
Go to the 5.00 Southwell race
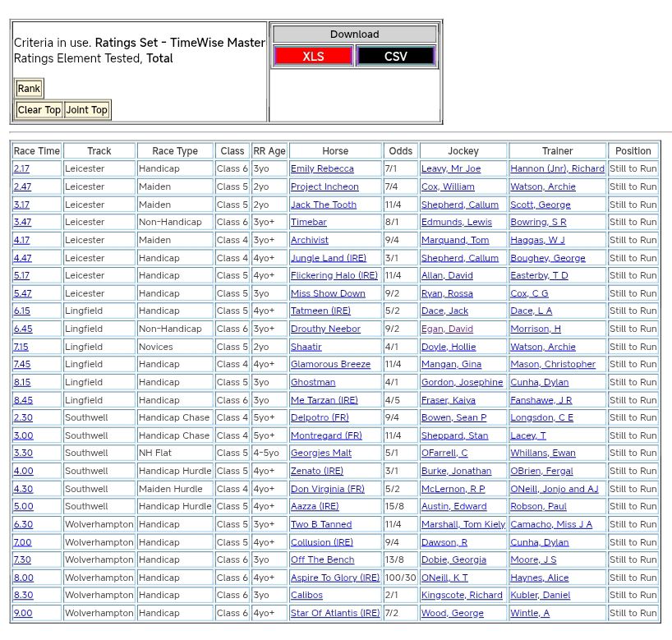click(x=23, y=506)
